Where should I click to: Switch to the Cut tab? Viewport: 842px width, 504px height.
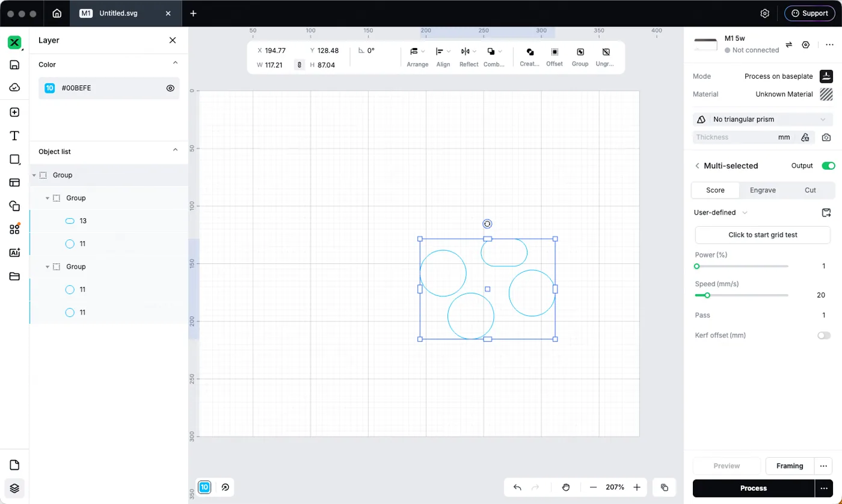pos(810,190)
